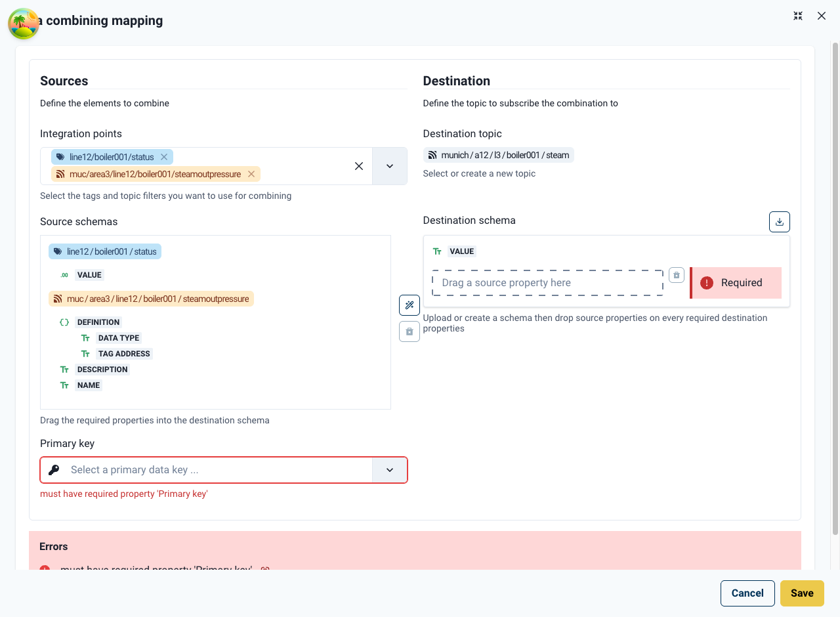The width and height of the screenshot is (840, 617).
Task: Expand the Primary key dropdown arrow
Action: [x=390, y=470]
